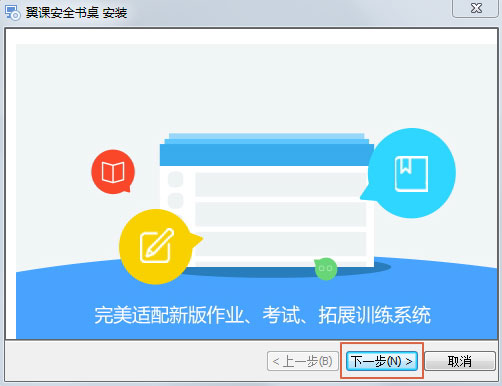Click the 翼课安全书桌 安装 window title text
Image resolution: width=502 pixels, height=386 pixels.
(76, 13)
